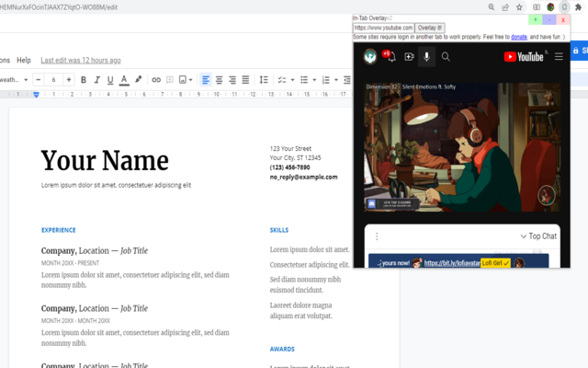Add a comment using toolbar icon
The width and height of the screenshot is (588, 368).
[x=170, y=80]
